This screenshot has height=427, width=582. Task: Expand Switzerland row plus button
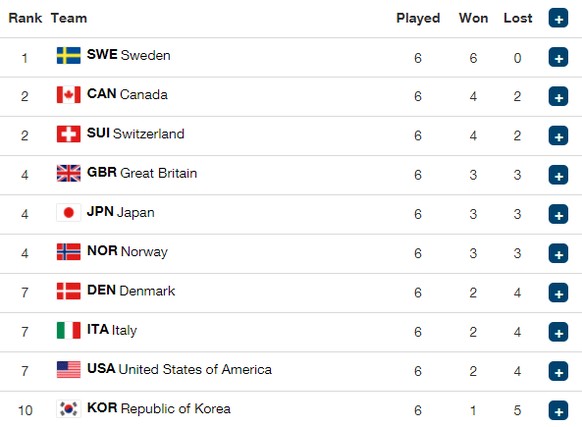(558, 136)
